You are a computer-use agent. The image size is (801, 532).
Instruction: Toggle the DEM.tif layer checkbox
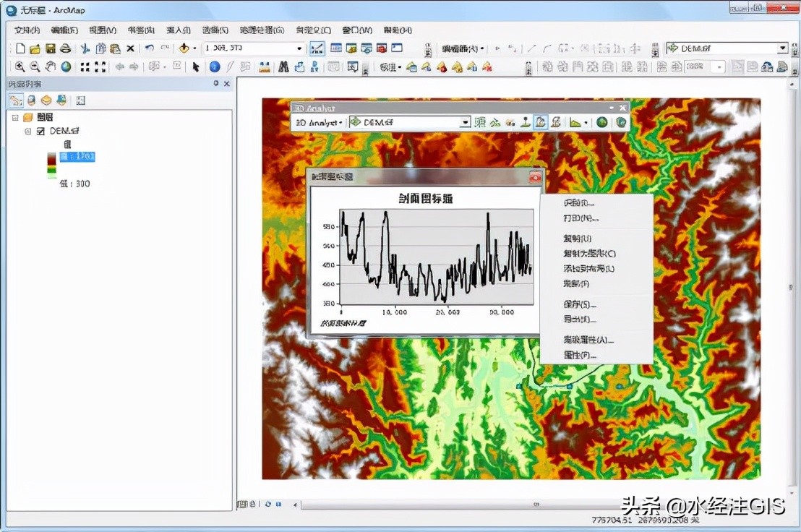pyautogui.click(x=41, y=132)
